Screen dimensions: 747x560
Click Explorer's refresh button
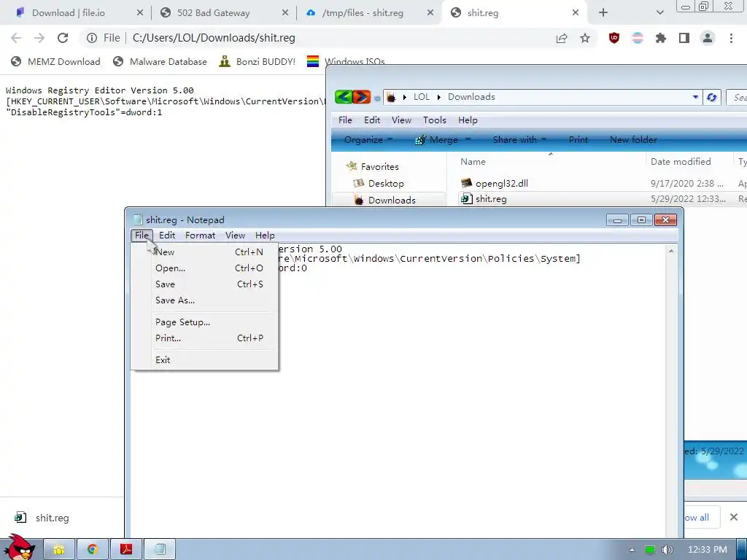(712, 97)
